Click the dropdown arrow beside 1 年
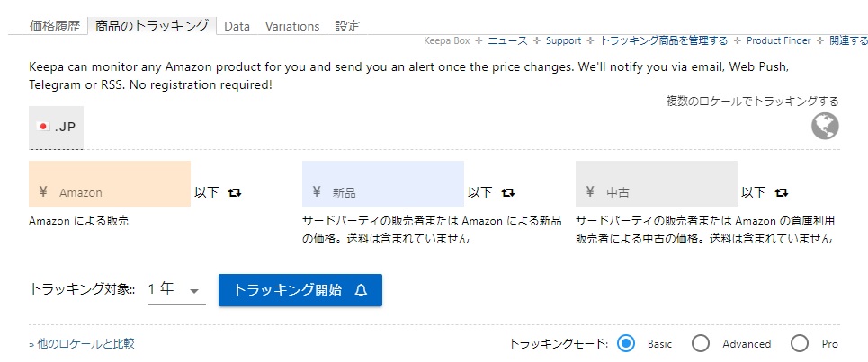Screen dimensions: 868x362 (x=194, y=291)
